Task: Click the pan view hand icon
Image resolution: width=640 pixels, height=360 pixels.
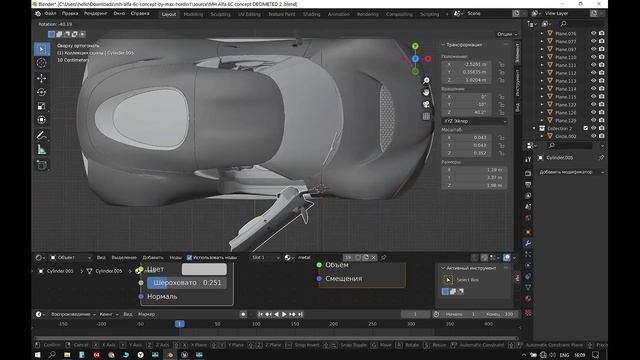Action: [x=426, y=92]
